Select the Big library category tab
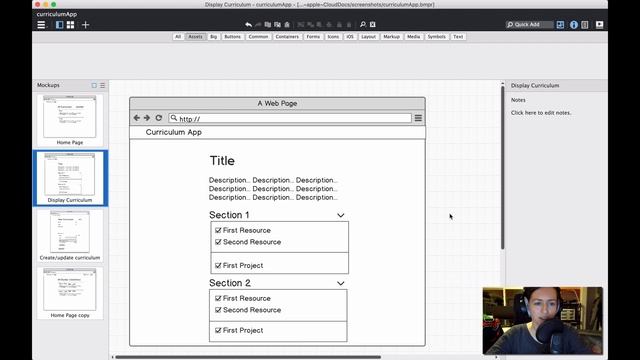This screenshot has width=640, height=360. 213,37
